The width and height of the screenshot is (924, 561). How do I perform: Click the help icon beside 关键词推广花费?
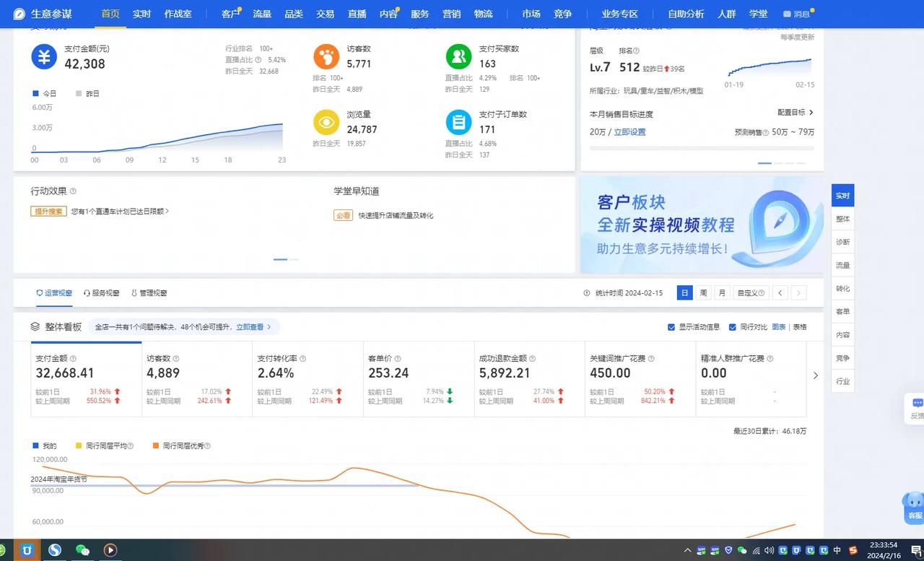(x=651, y=358)
